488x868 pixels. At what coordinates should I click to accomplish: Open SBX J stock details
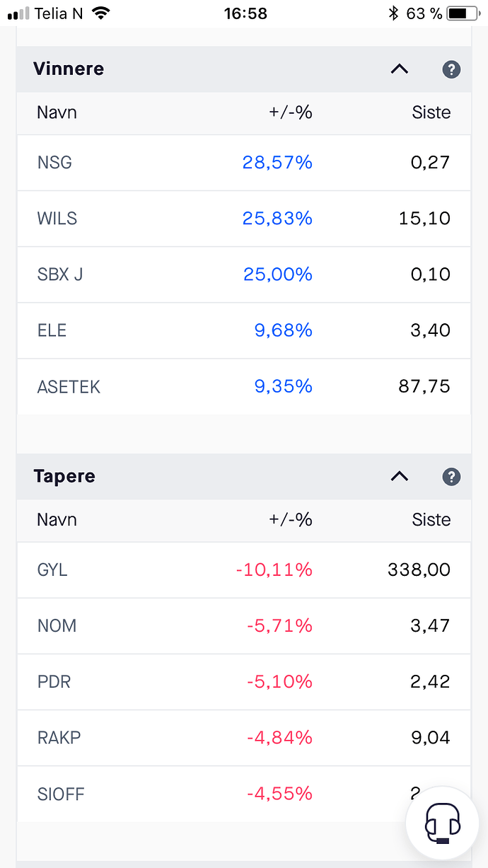pos(60,274)
